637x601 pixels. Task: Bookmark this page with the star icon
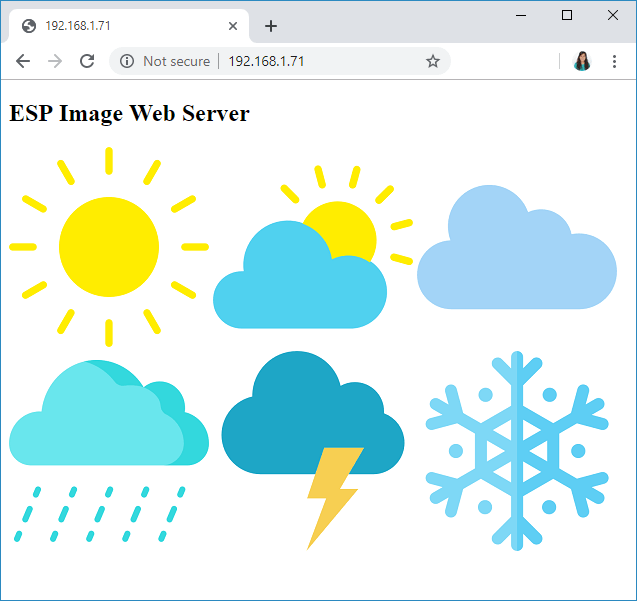432,61
